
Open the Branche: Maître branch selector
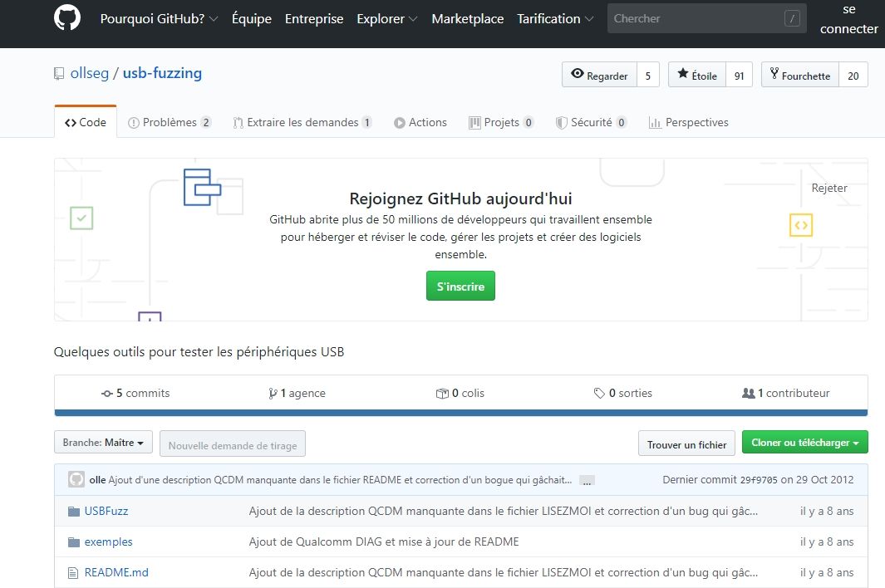tap(103, 443)
